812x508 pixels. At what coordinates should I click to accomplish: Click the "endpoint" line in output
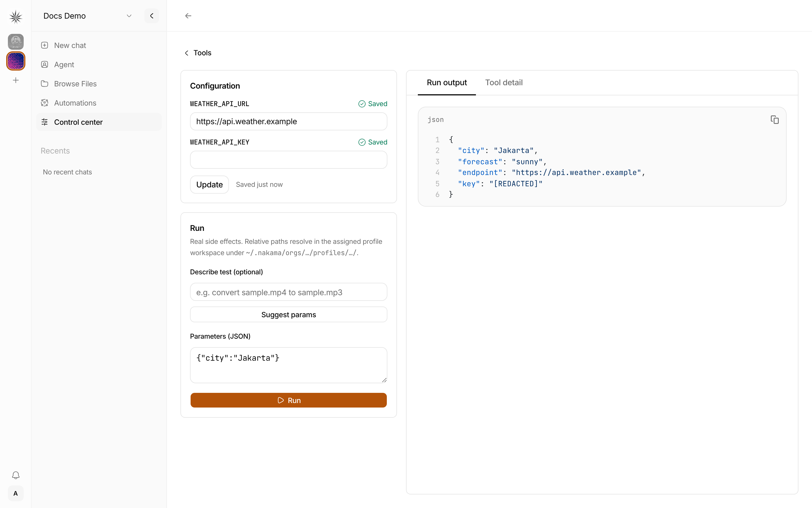(551, 172)
